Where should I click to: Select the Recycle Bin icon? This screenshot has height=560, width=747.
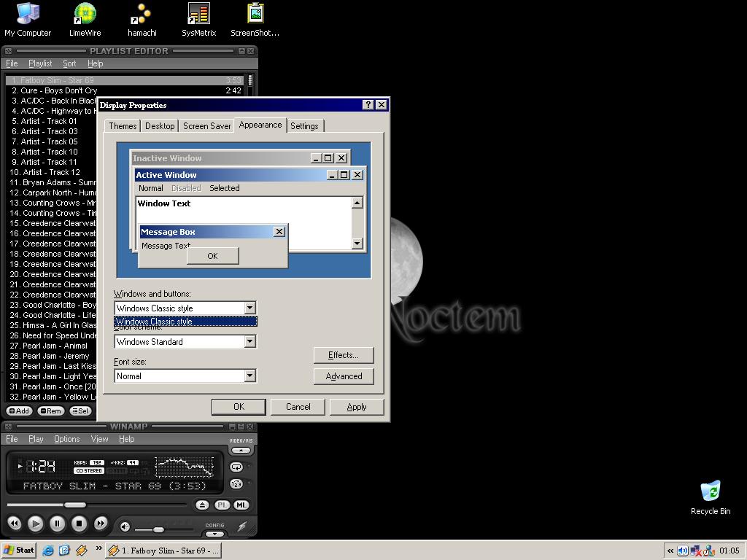click(x=711, y=497)
